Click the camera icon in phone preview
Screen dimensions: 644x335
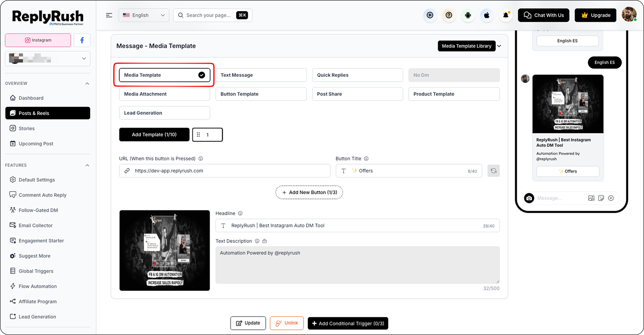point(529,198)
